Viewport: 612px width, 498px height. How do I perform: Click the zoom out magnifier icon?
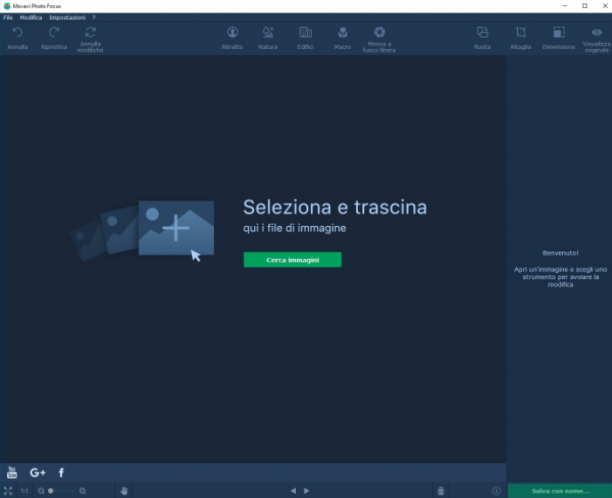pyautogui.click(x=41, y=491)
